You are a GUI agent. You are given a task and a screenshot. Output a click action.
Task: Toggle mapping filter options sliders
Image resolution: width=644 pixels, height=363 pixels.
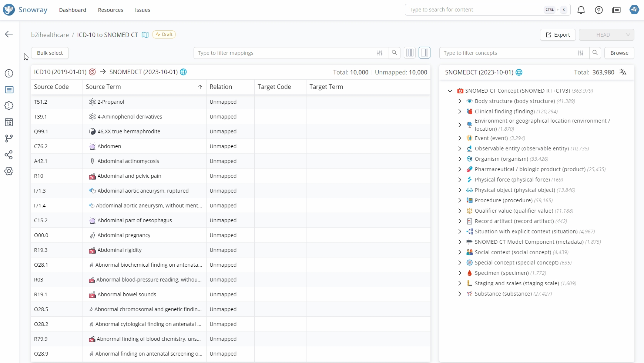(x=380, y=53)
